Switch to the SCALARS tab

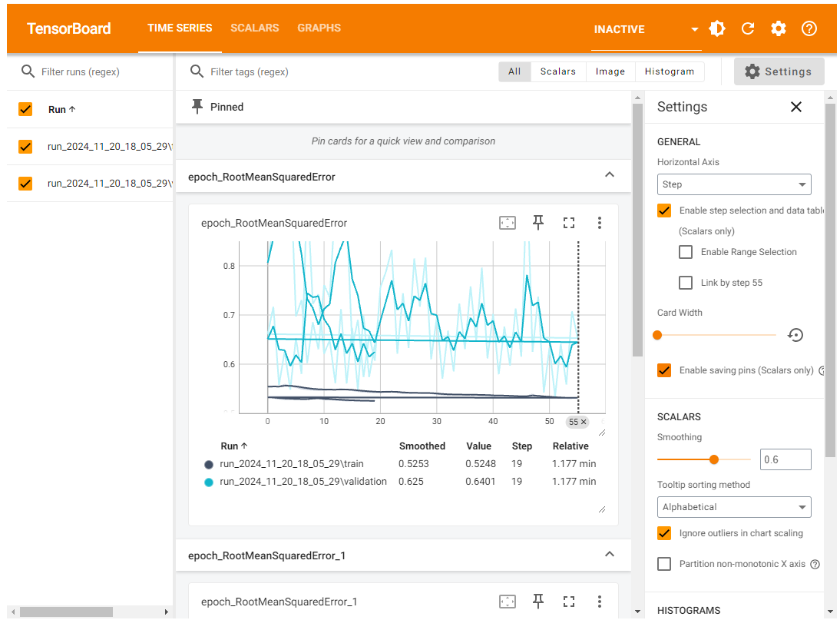click(x=254, y=28)
